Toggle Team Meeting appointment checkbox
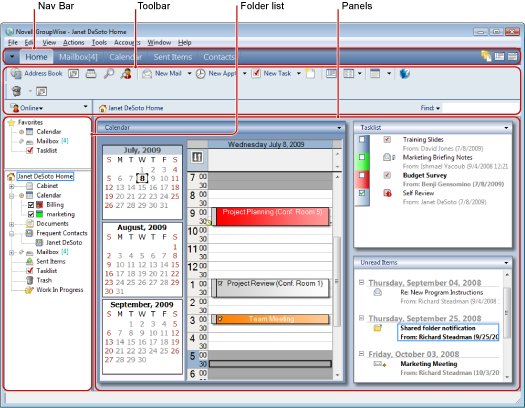Viewport: 525px width, 408px height. pos(220,319)
